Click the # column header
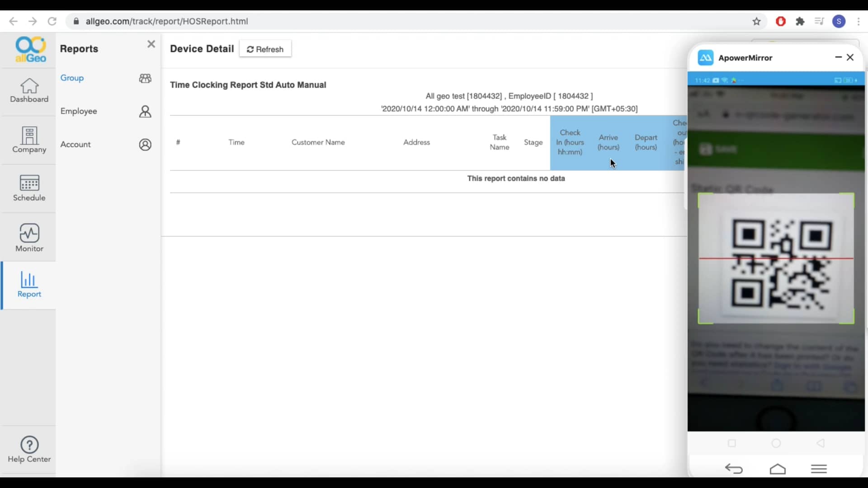 178,142
